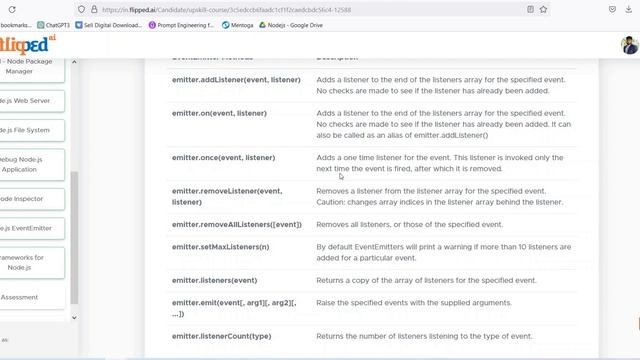Open the Assessment sidebar item
Image resolution: width=640 pixels, height=360 pixels.
[x=31, y=297]
